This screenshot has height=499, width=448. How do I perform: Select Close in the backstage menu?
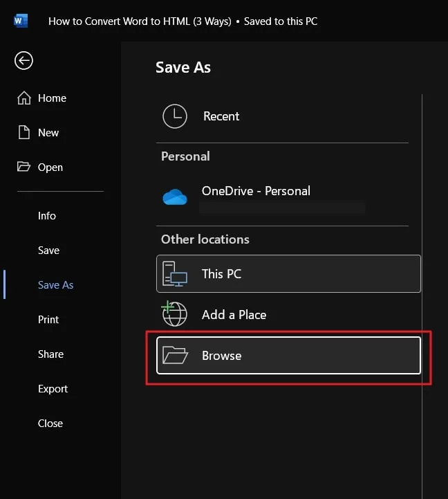(x=50, y=424)
